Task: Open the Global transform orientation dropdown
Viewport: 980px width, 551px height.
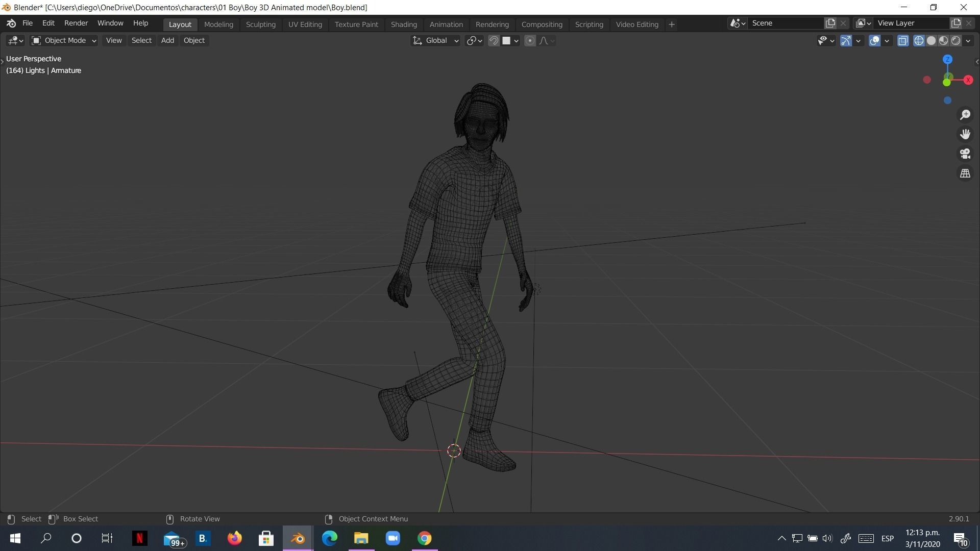Action: click(436, 40)
